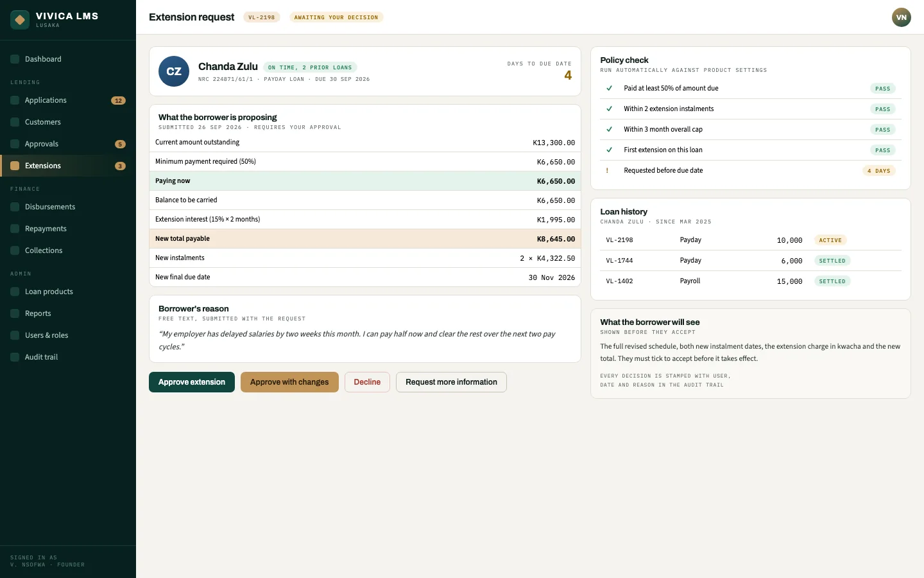This screenshot has width=924, height=578.
Task: Approve the extension request
Action: pyautogui.click(x=192, y=382)
